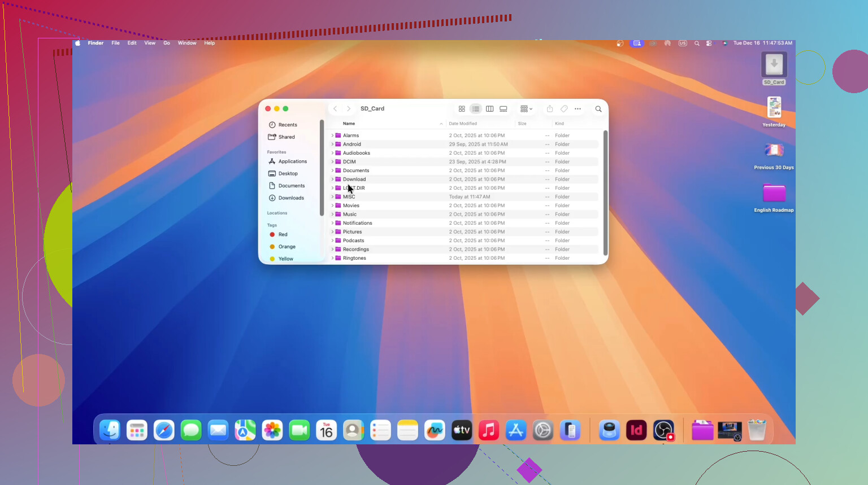Select the Orange tag in sidebar
The width and height of the screenshot is (868, 485).
coord(287,247)
